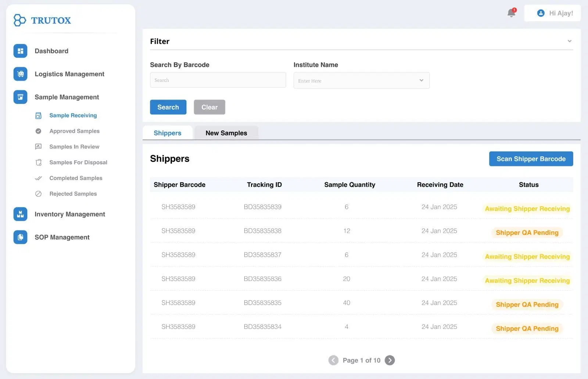This screenshot has height=379, width=588.
Task: Open the Sample Receiving section
Action: [x=73, y=115]
